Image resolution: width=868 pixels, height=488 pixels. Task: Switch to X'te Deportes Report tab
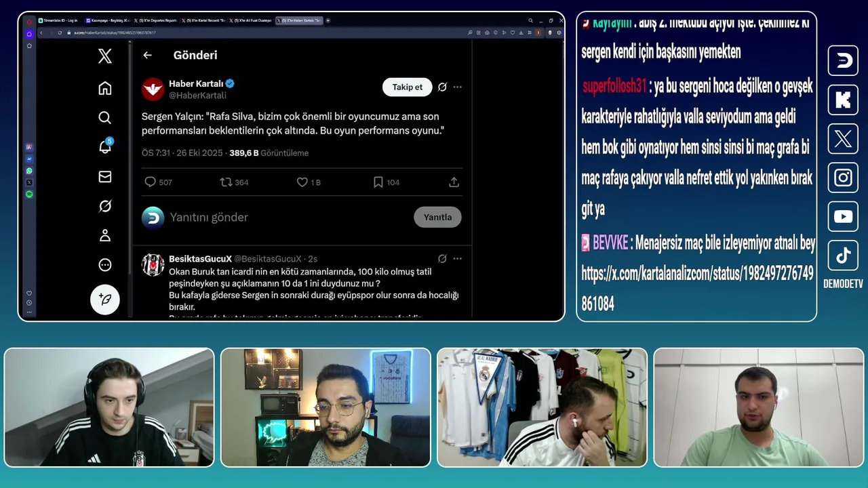156,20
